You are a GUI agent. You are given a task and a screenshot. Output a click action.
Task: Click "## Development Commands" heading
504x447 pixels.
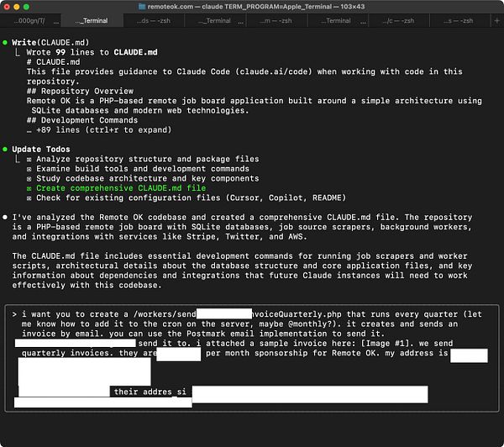coord(82,120)
